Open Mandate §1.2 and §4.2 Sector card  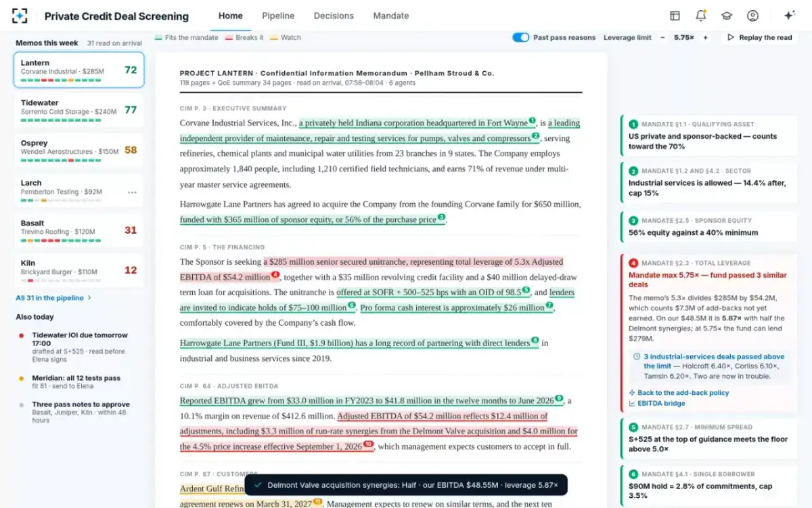[x=708, y=182]
